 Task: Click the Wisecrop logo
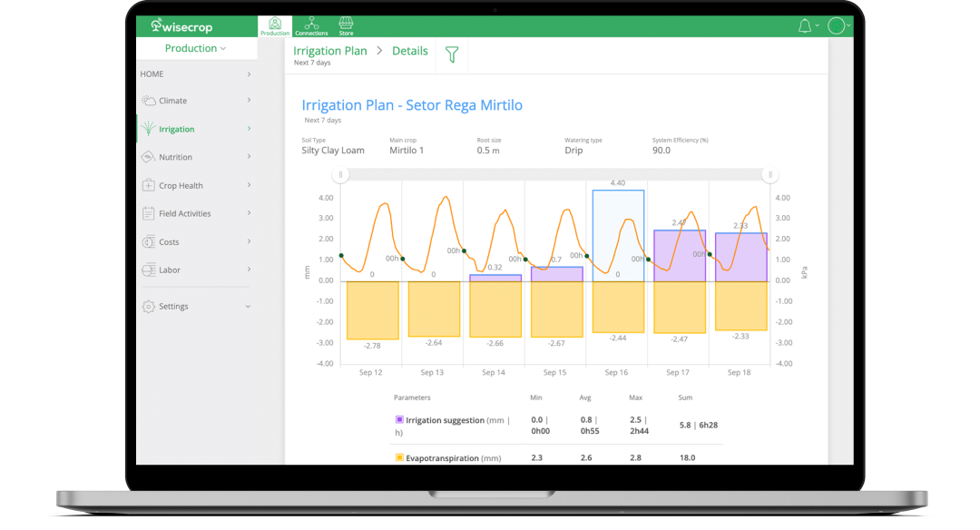point(181,26)
